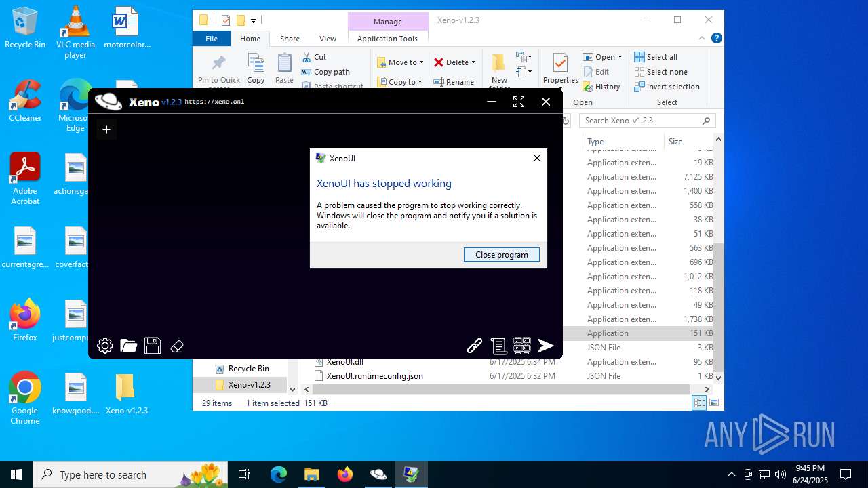
Task: Sort by the Size column header
Action: 688,142
